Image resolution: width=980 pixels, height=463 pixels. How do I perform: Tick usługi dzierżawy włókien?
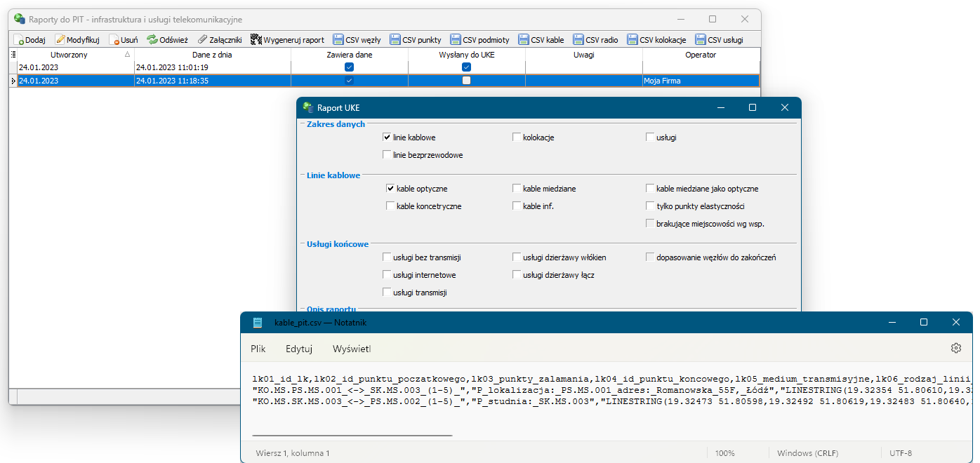(517, 257)
